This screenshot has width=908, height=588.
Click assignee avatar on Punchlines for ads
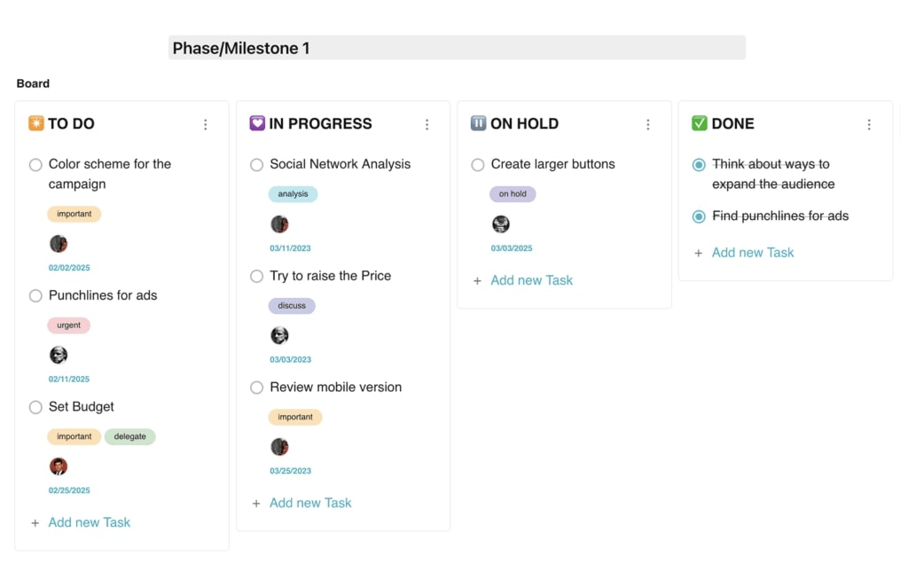(x=59, y=355)
